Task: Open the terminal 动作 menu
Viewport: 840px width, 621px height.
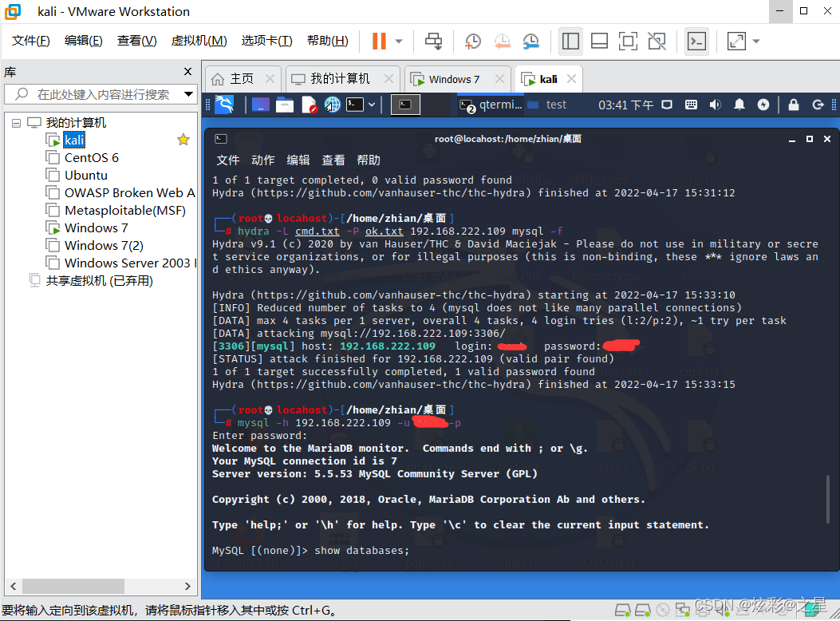Action: click(263, 160)
